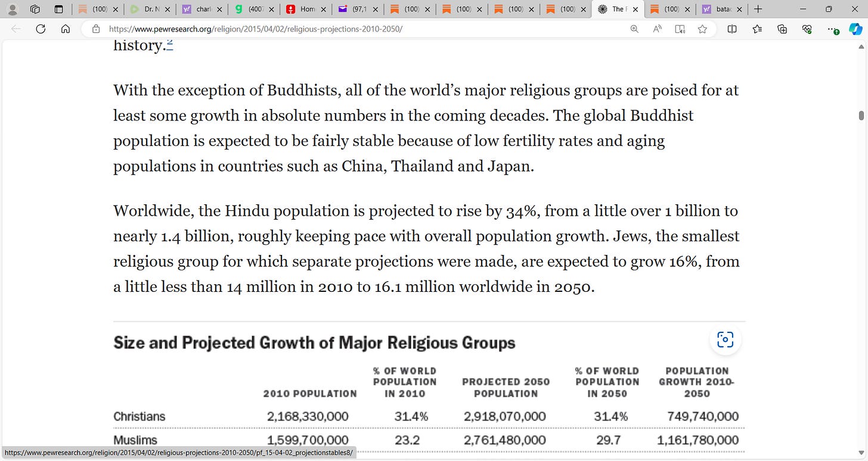Click the POPULATION GROWTH 2010-2050 header
The image size is (868, 461).
point(697,382)
